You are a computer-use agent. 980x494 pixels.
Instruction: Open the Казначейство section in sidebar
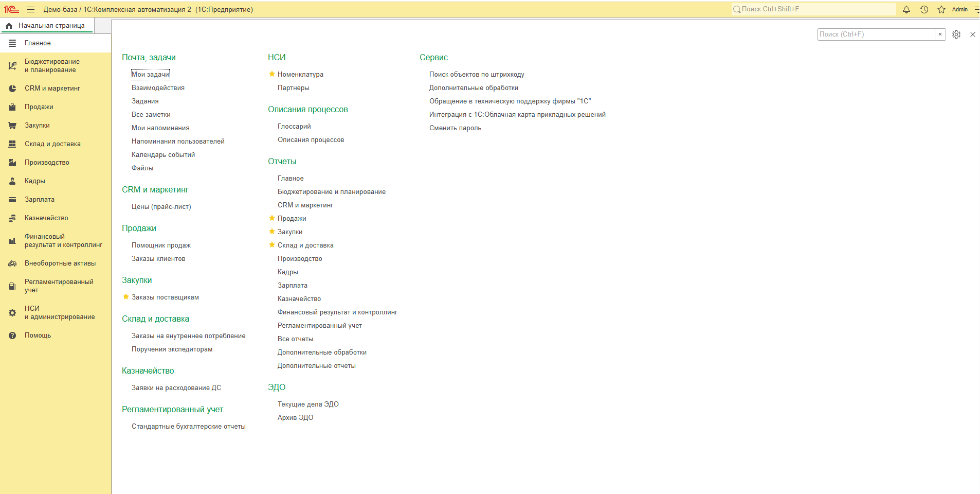(46, 218)
